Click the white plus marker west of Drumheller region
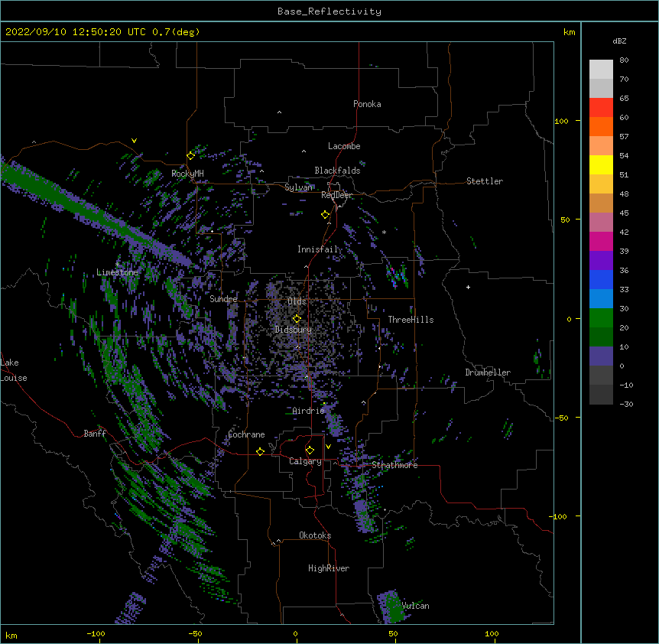Image resolution: width=659 pixels, height=644 pixels. [468, 287]
